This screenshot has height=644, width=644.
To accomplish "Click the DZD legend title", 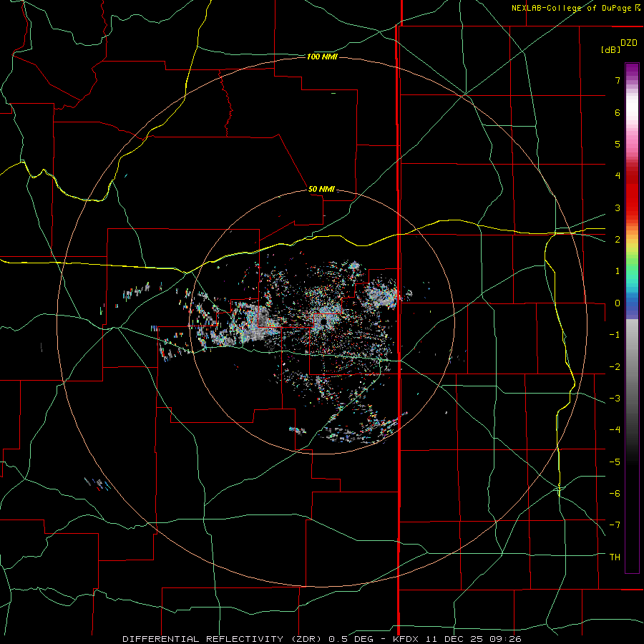I will coord(629,43).
